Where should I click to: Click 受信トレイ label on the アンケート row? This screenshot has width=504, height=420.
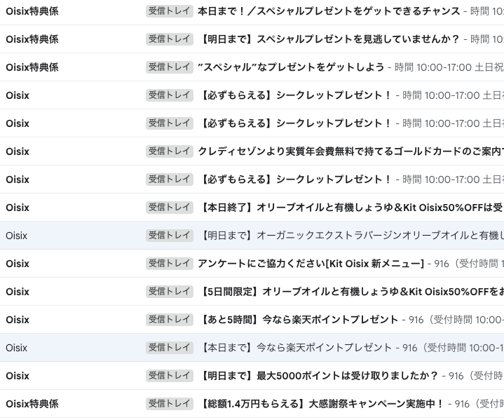[170, 264]
